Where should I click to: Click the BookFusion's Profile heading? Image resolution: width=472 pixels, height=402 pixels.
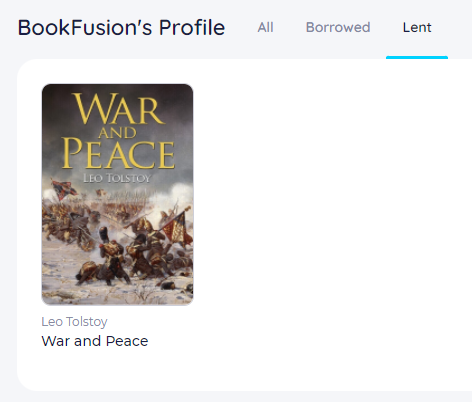[121, 27]
